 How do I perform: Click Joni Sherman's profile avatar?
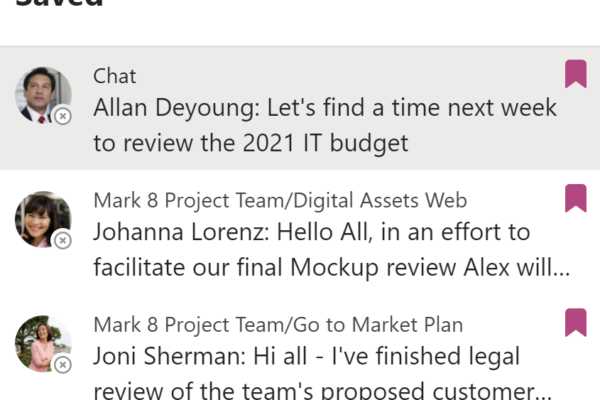tap(43, 344)
